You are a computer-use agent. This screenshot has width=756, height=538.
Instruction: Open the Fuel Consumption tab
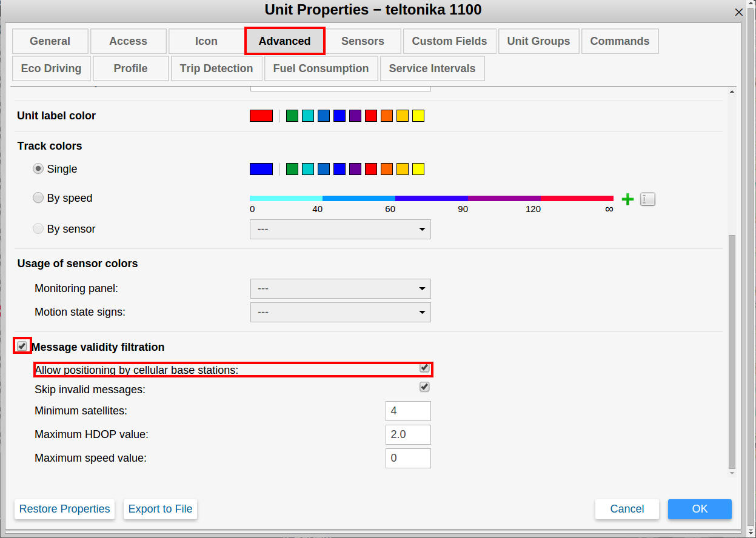click(321, 68)
